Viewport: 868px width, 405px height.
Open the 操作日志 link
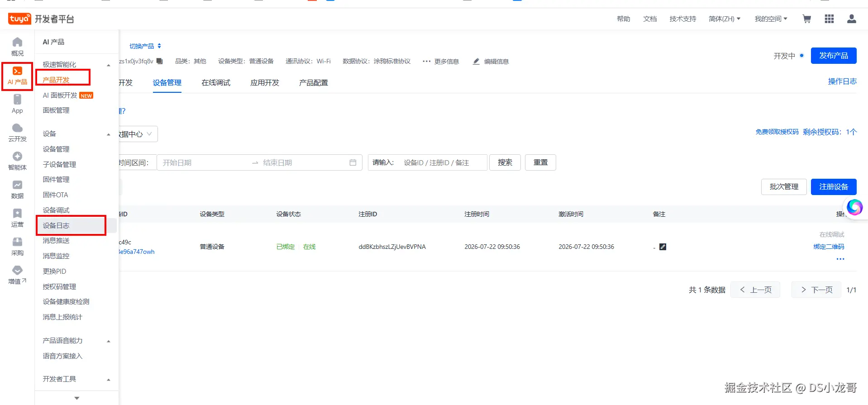pyautogui.click(x=842, y=81)
